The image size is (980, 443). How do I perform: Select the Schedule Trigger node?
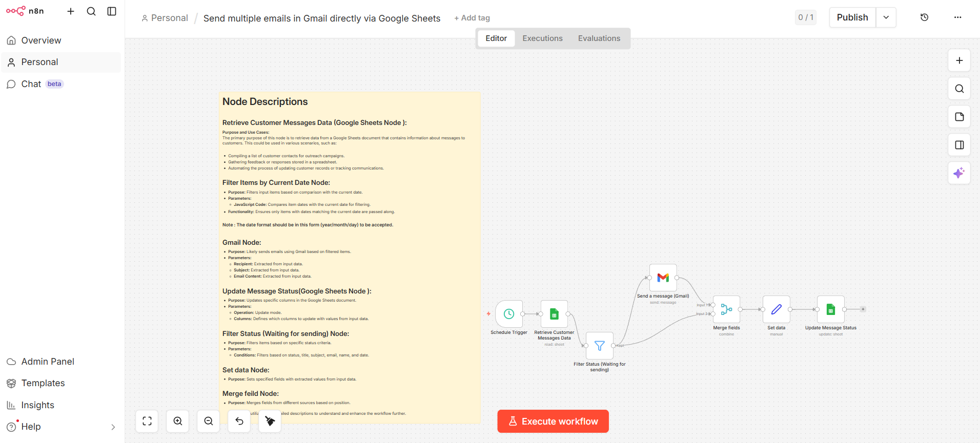(509, 314)
